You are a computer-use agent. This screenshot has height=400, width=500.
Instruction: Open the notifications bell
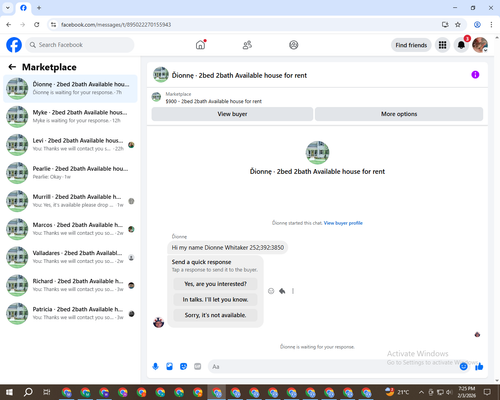(x=461, y=45)
